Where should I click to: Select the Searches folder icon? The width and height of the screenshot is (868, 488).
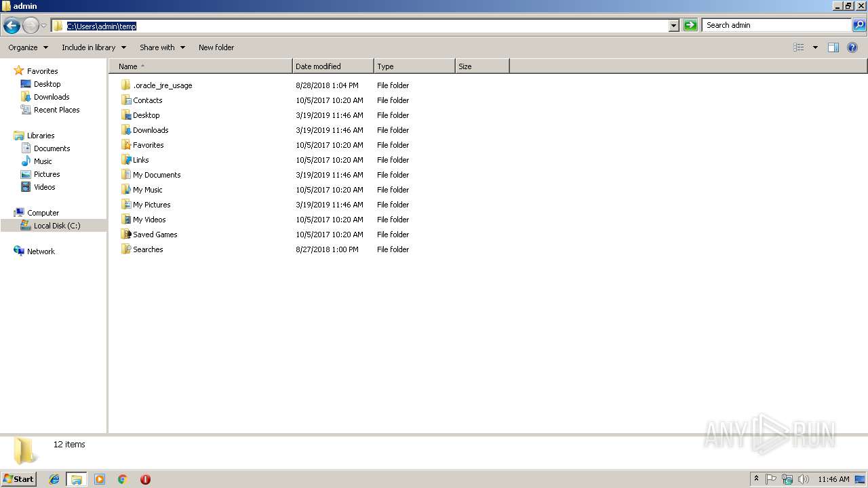[125, 249]
